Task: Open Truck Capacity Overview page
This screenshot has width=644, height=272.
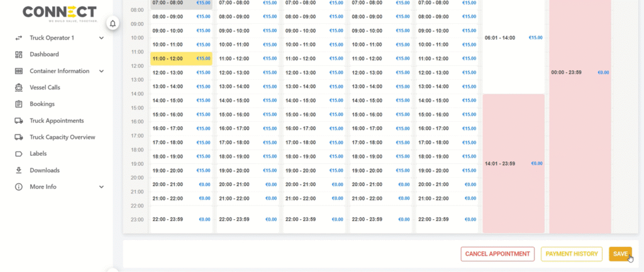Action: 62,137
